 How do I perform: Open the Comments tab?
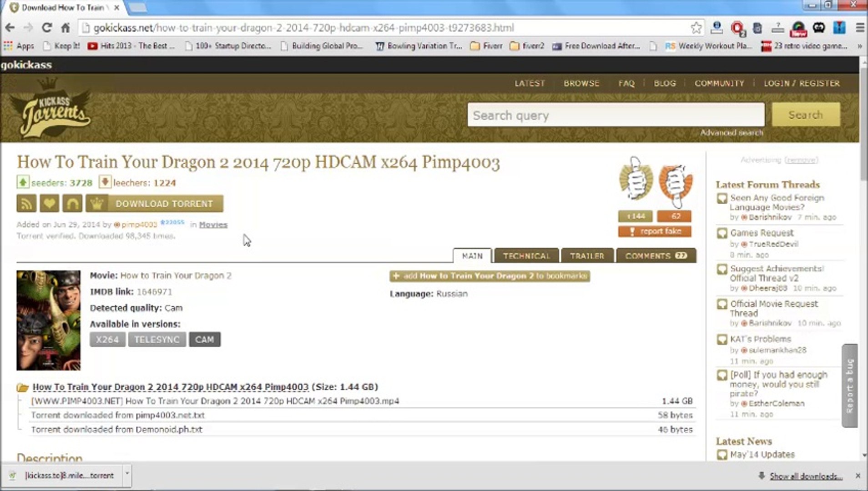(656, 256)
